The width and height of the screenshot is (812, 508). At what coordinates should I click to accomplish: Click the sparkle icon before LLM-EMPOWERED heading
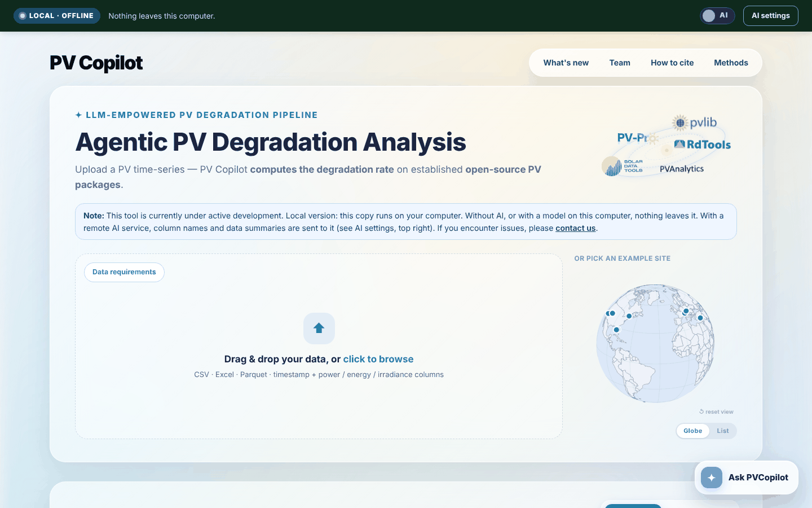coord(78,115)
